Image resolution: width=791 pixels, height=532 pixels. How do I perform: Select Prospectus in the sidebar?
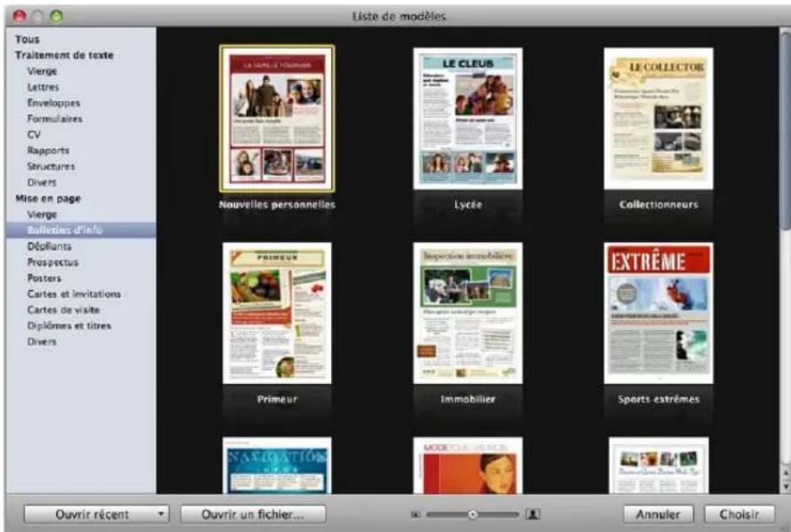[x=53, y=263]
